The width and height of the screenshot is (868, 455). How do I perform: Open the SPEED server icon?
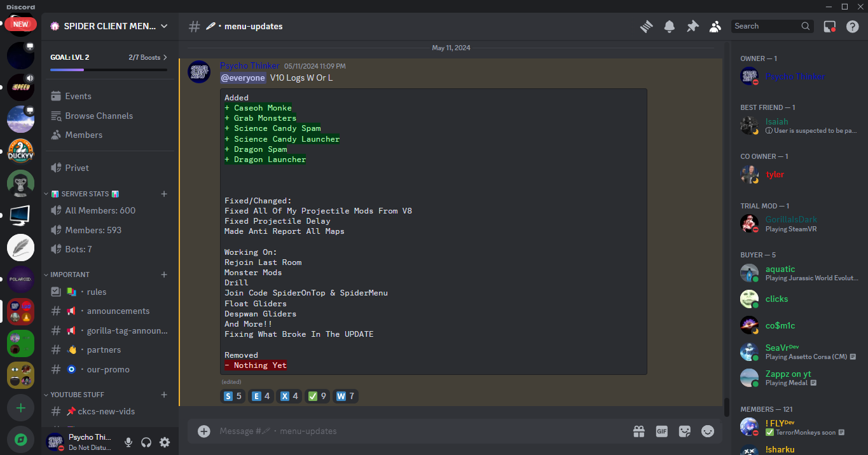pos(20,87)
